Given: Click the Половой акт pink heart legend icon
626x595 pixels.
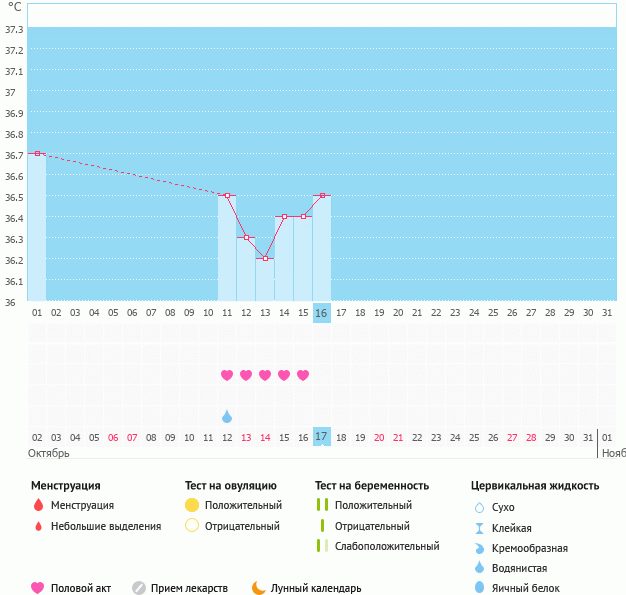Looking at the screenshot, I should 38,588.
